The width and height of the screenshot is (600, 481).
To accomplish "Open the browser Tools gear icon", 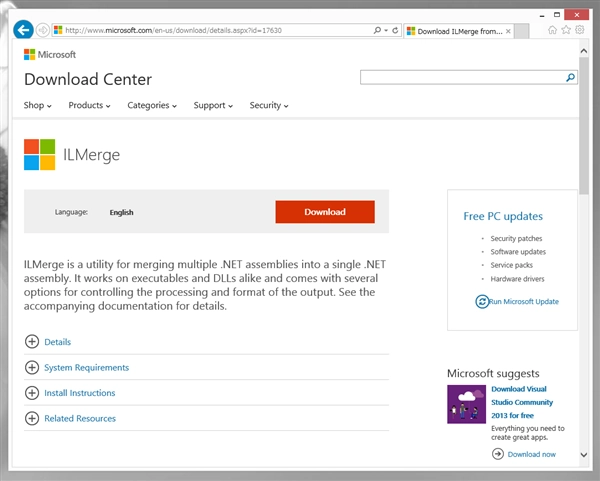I will [x=580, y=30].
